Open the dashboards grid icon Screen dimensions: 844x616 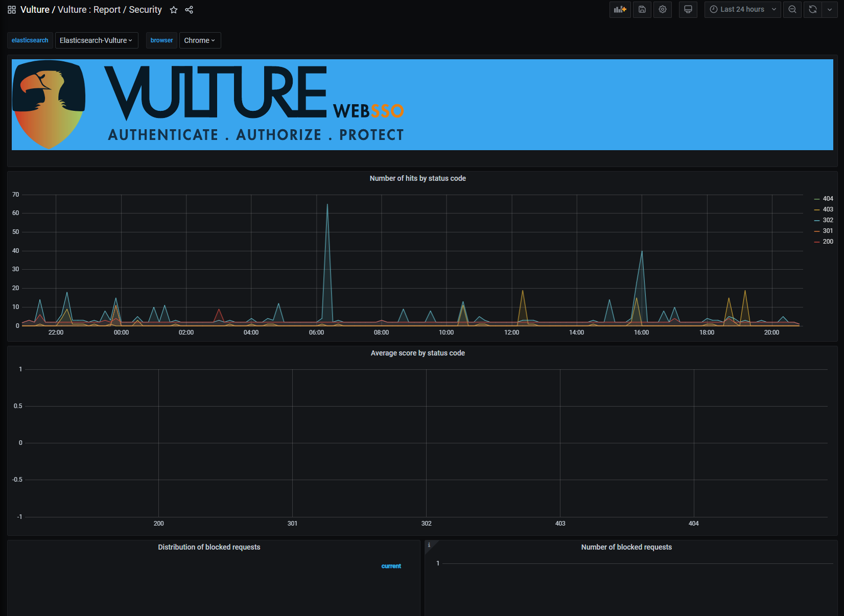click(12, 10)
